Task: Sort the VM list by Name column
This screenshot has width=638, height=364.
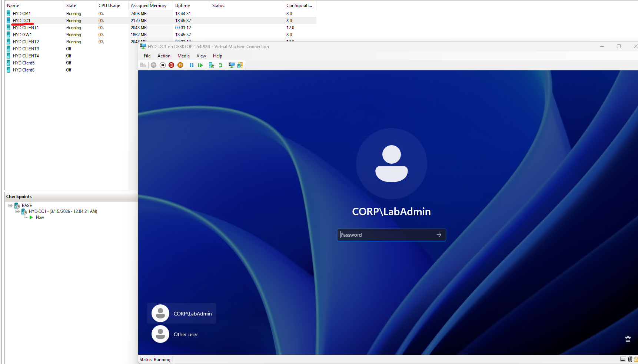Action: (x=34, y=6)
